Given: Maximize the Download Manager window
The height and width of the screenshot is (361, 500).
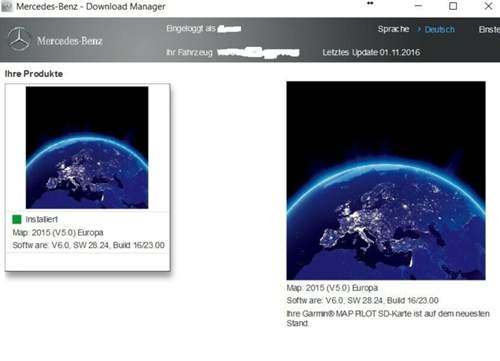Looking at the screenshot, I should (x=453, y=6).
